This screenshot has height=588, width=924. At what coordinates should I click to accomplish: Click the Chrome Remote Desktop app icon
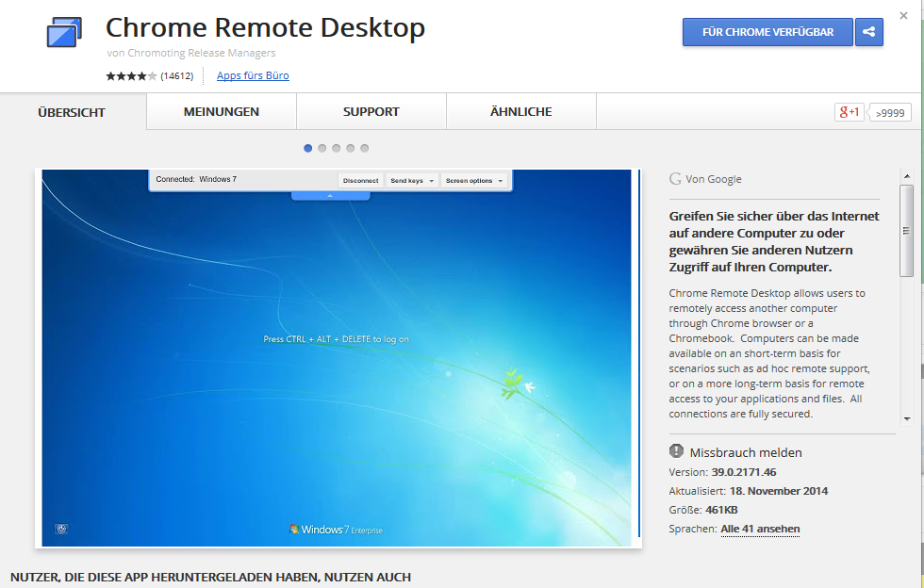(x=64, y=32)
